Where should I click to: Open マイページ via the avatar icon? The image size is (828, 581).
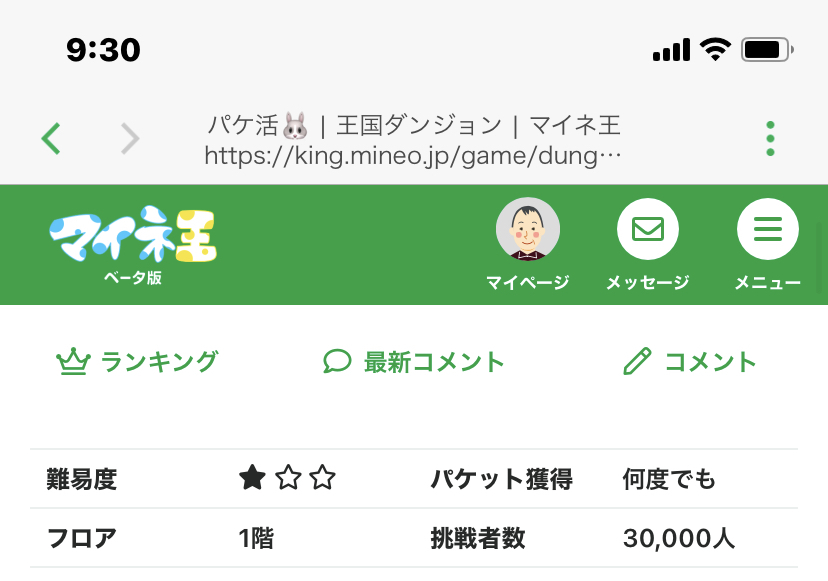click(527, 229)
